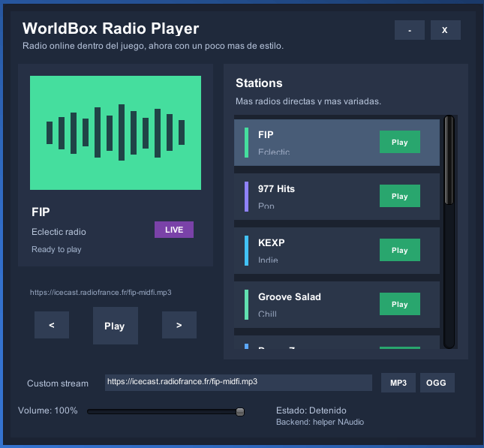Play the KEXP Indie station
The image size is (484, 448).
(x=400, y=250)
